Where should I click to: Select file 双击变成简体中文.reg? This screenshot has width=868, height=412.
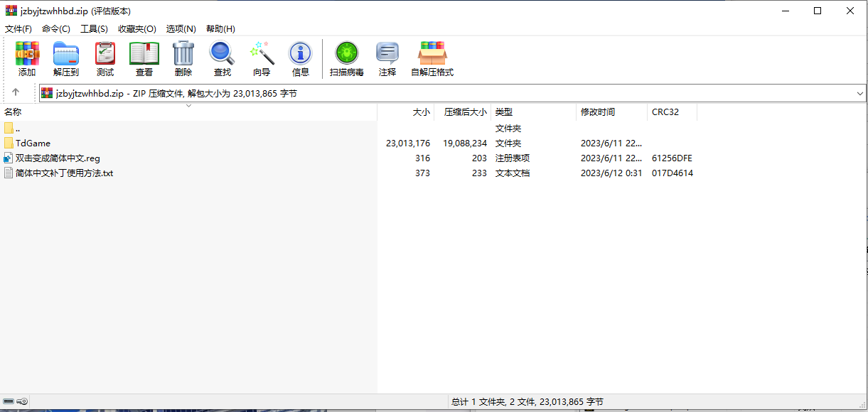click(58, 158)
